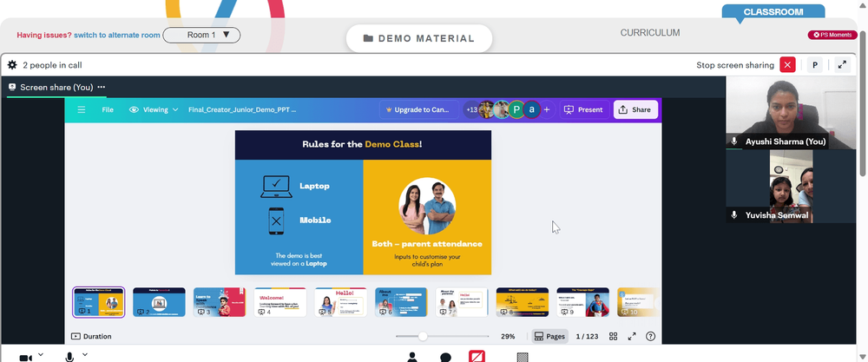Add a collaborator with plus icon

coord(546,109)
